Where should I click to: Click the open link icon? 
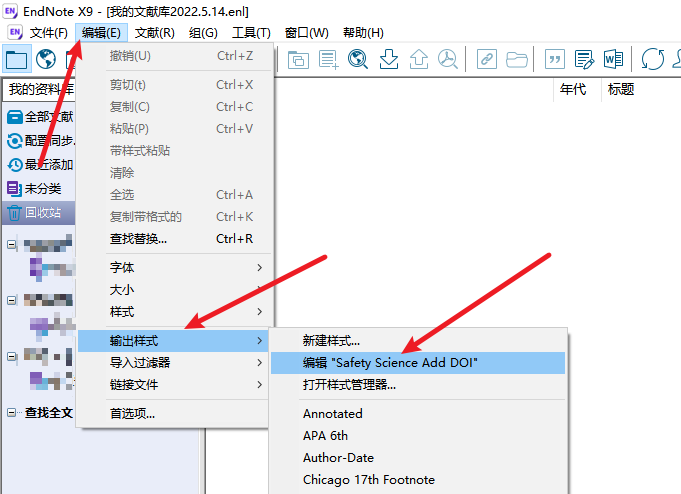click(486, 59)
